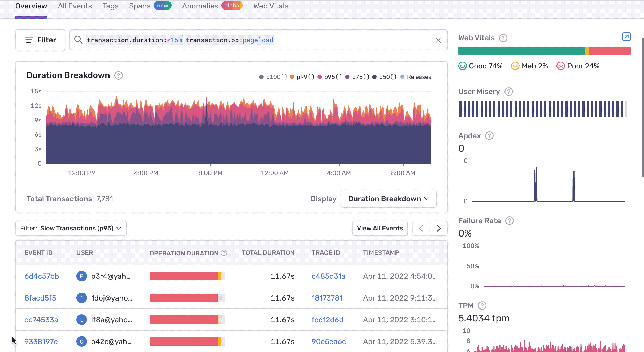Open the Display Duration Breakdown dropdown
644x352 pixels.
(x=388, y=199)
